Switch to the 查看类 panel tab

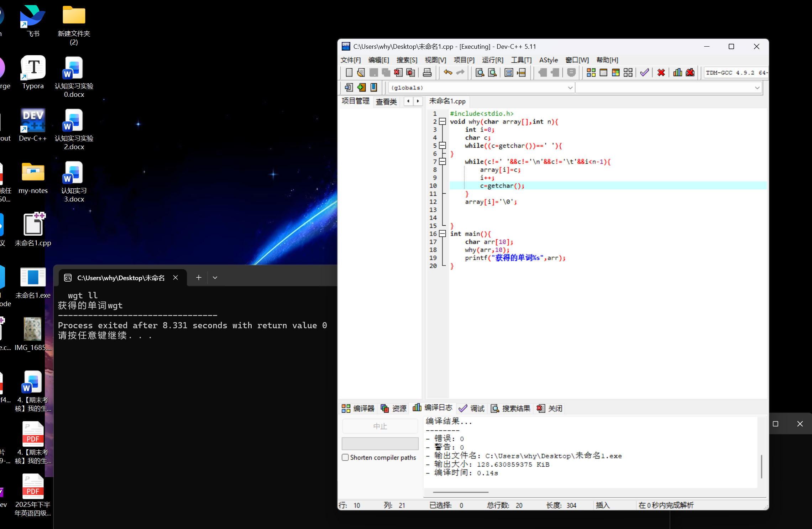386,101
